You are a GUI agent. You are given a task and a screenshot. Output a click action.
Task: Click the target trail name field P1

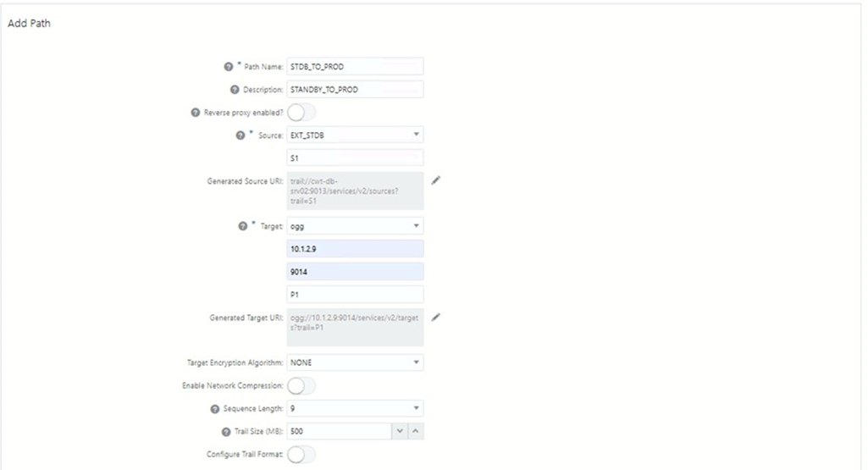pyautogui.click(x=355, y=294)
